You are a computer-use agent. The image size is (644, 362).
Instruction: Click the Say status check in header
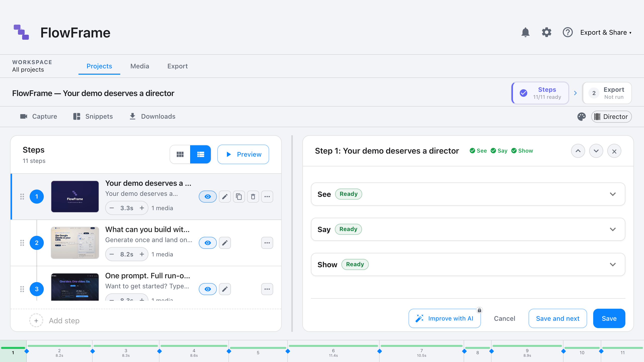(499, 151)
